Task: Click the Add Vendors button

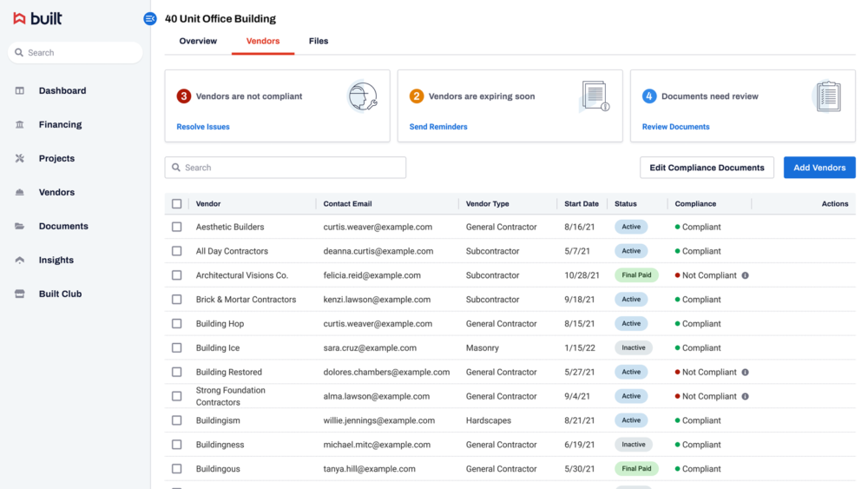Action: (x=819, y=168)
